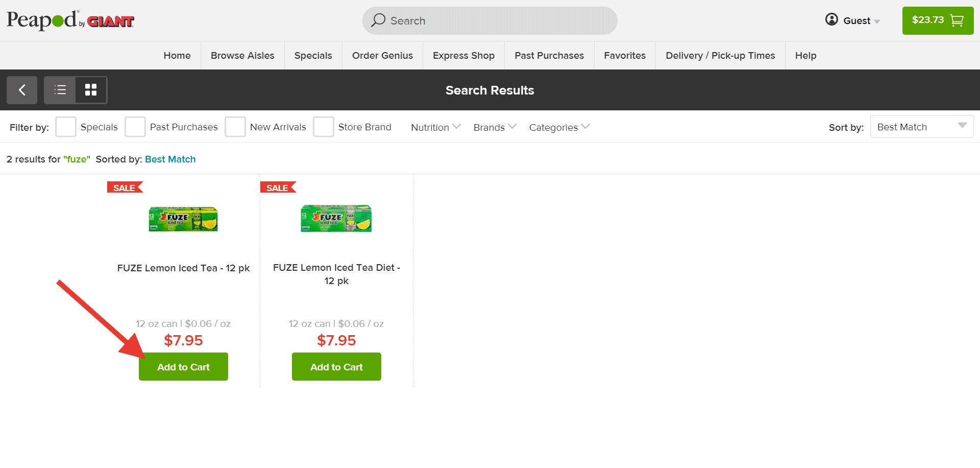The height and width of the screenshot is (468, 980).
Task: Click the Best Match sorted-by link
Action: click(170, 159)
